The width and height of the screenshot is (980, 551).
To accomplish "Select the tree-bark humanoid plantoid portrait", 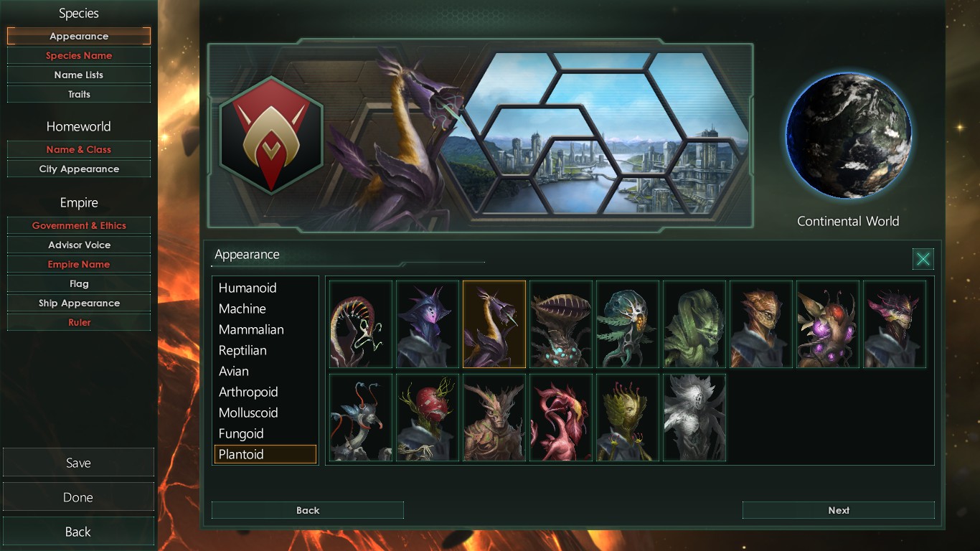I will pos(494,418).
